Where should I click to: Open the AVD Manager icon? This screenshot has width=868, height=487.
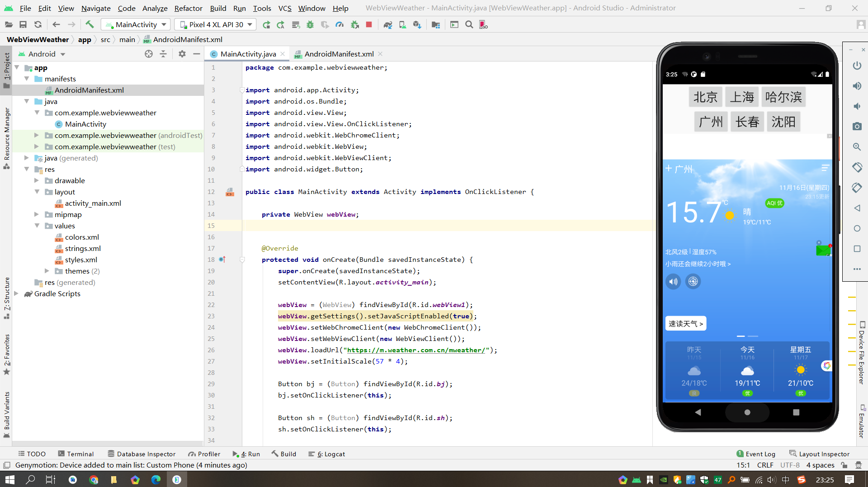click(402, 24)
